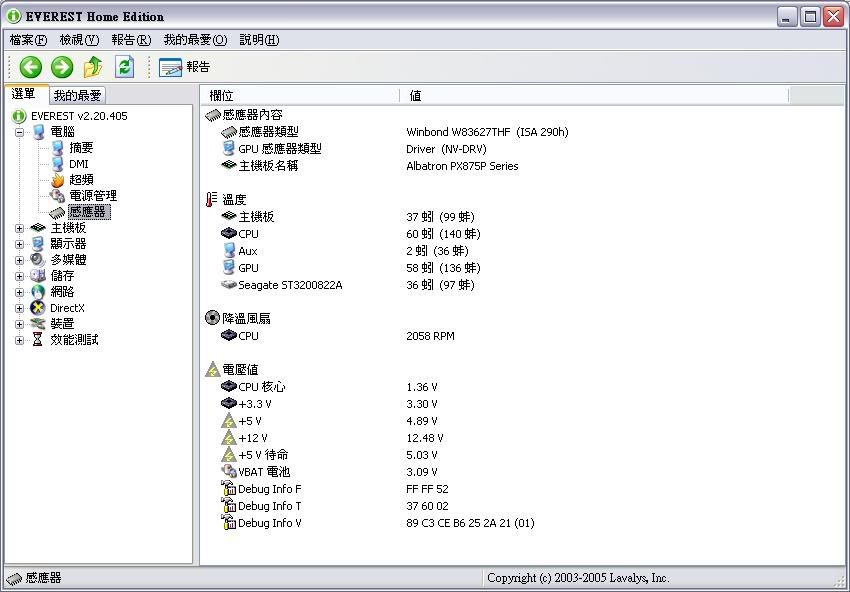Image resolution: width=850 pixels, height=592 pixels.
Task: Select the 電源管理 icon
Action: click(x=57, y=196)
